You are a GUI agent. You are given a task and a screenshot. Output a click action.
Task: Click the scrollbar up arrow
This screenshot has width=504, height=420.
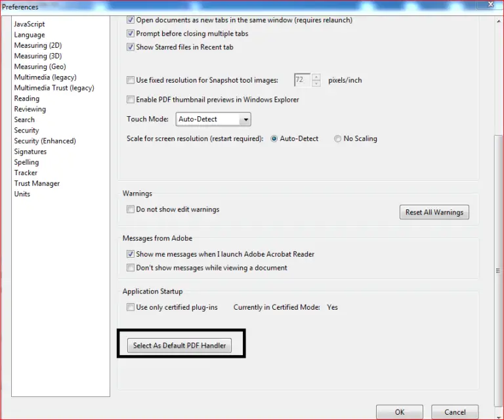point(499,21)
